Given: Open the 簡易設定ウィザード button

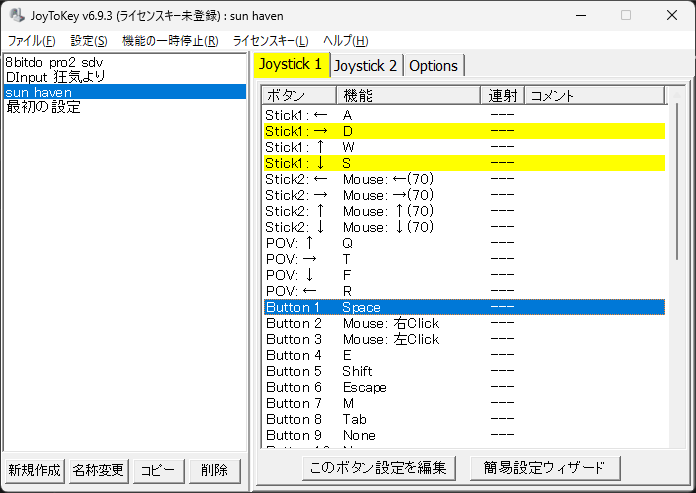Looking at the screenshot, I should pyautogui.click(x=545, y=468).
